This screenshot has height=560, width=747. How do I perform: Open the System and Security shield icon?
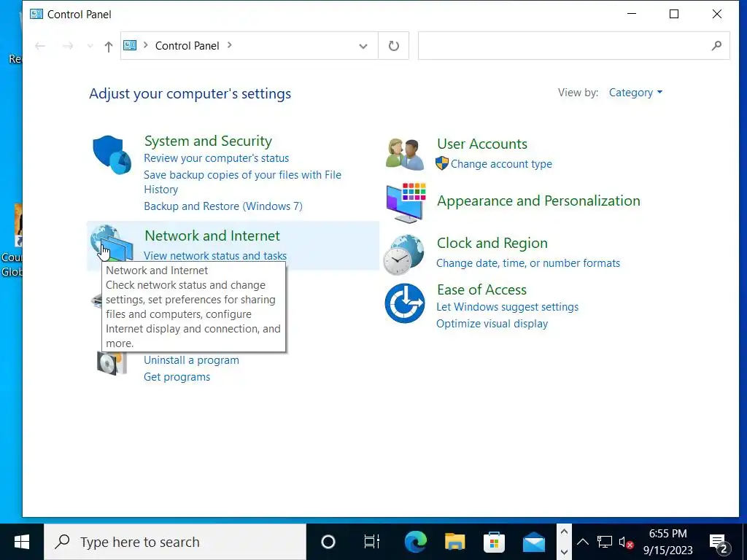click(x=112, y=155)
